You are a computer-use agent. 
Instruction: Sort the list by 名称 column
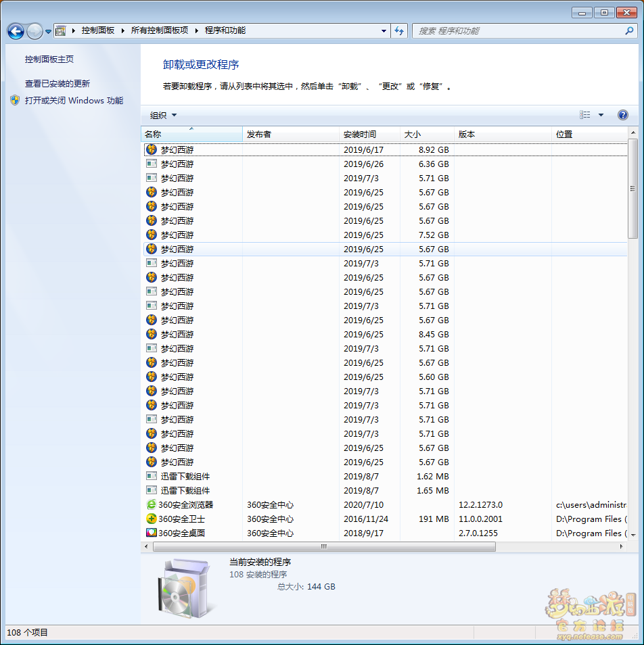[191, 135]
